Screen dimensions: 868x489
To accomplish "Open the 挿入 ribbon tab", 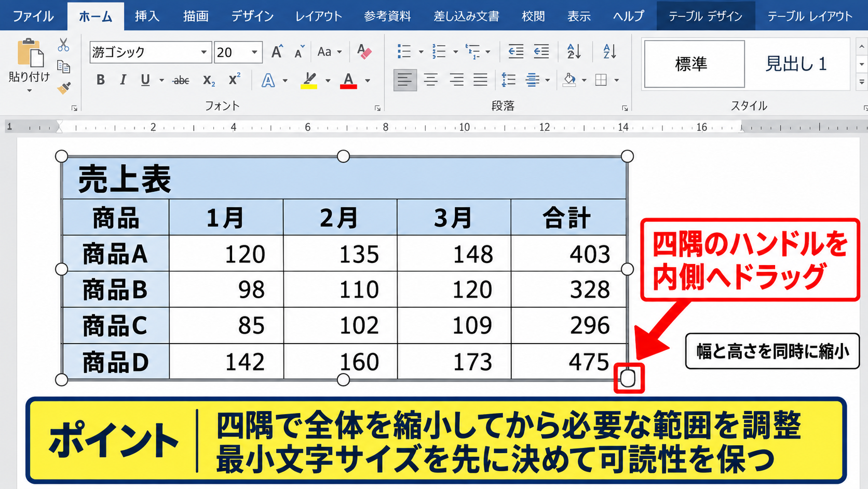I will click(x=147, y=16).
